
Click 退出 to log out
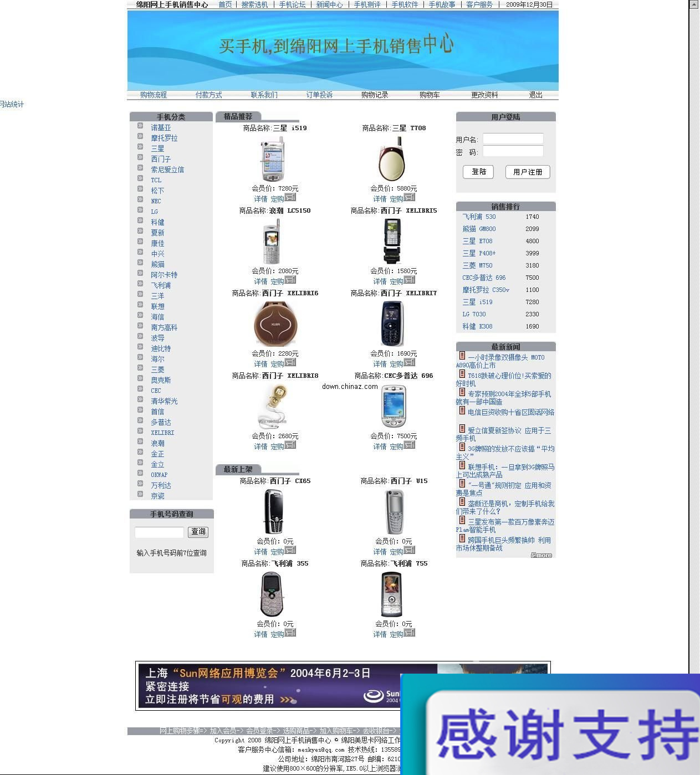click(x=536, y=95)
